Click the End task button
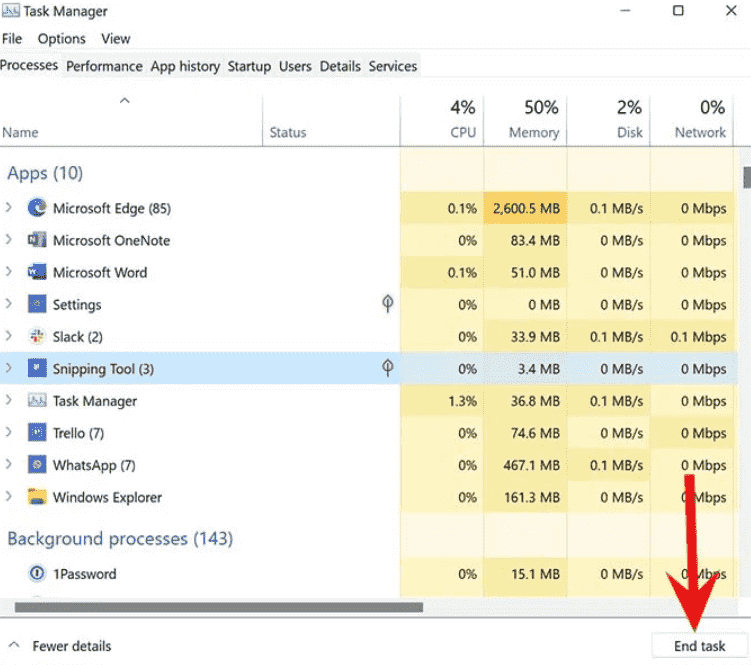Image resolution: width=751 pixels, height=665 pixels. tap(699, 646)
